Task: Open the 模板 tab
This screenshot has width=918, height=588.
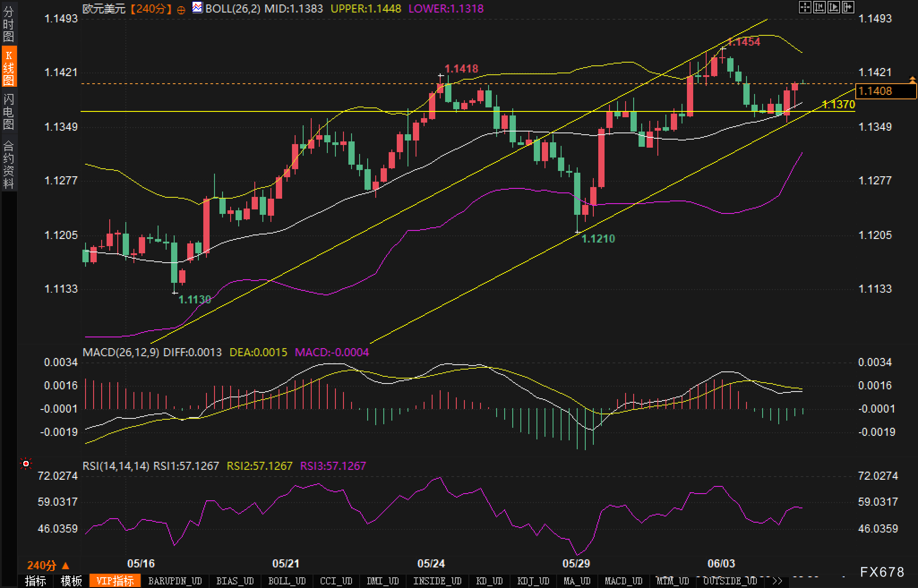Action: pos(71,581)
